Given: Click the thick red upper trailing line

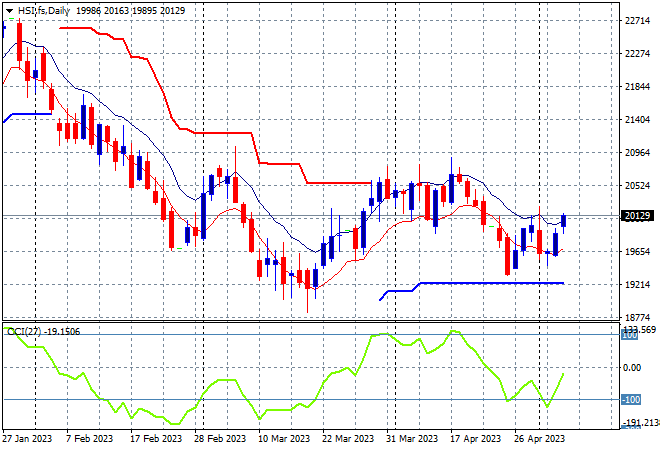Looking at the screenshot, I should (x=223, y=133).
